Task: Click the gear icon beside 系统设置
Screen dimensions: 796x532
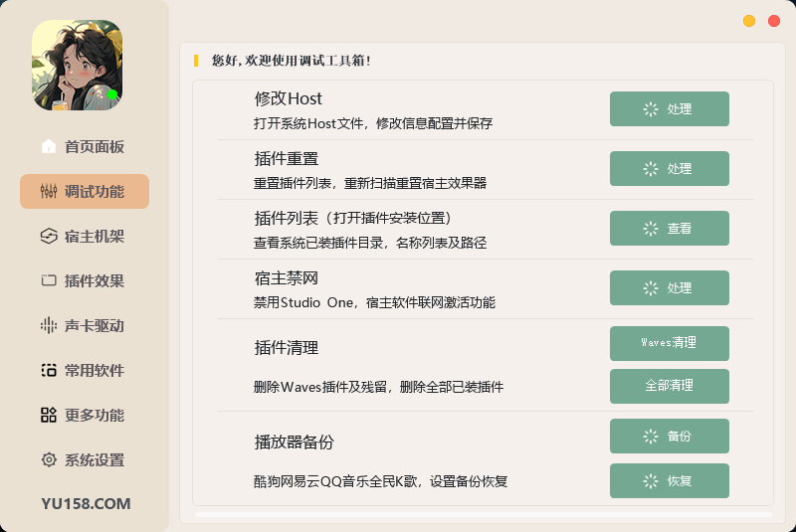Action: click(x=48, y=459)
